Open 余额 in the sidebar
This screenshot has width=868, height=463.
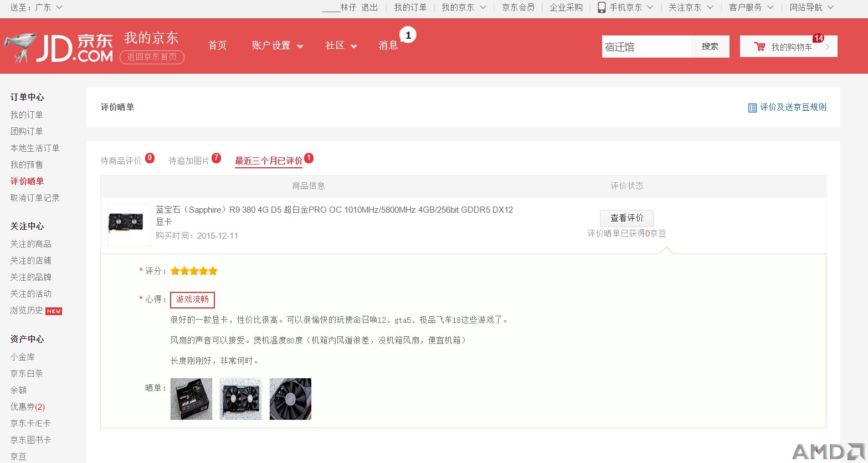(18, 390)
